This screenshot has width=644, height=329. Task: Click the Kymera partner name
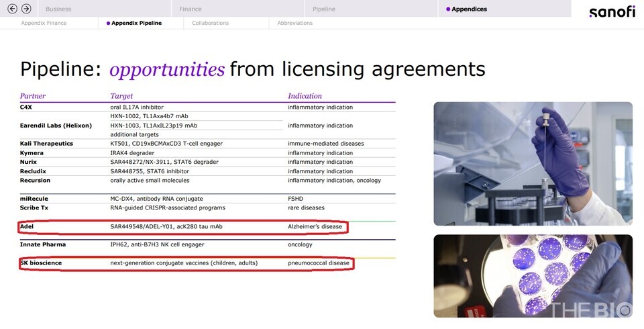[34, 153]
